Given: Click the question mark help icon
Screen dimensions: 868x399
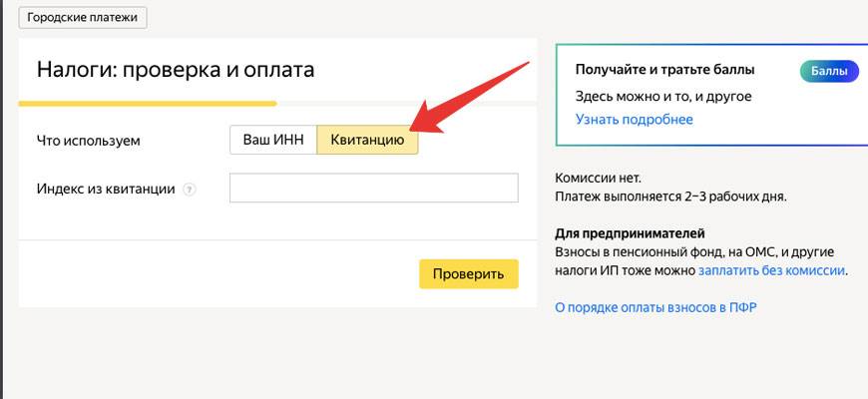Looking at the screenshot, I should click(x=190, y=190).
